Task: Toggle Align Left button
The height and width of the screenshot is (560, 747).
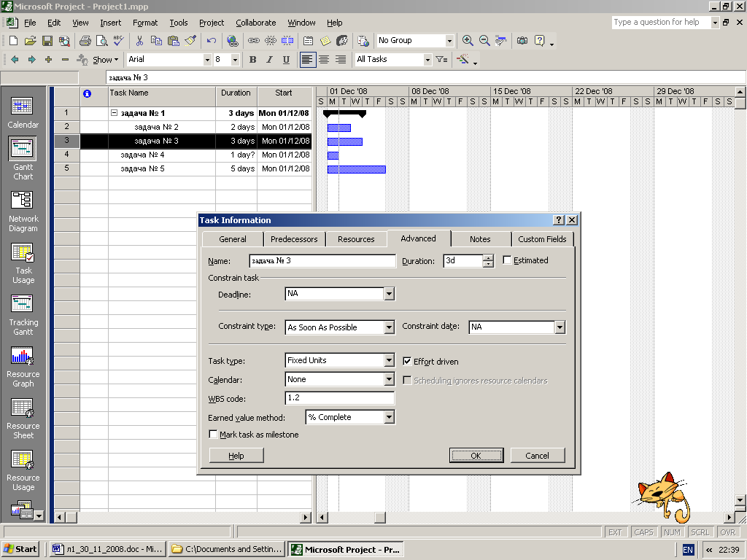Action: (307, 60)
